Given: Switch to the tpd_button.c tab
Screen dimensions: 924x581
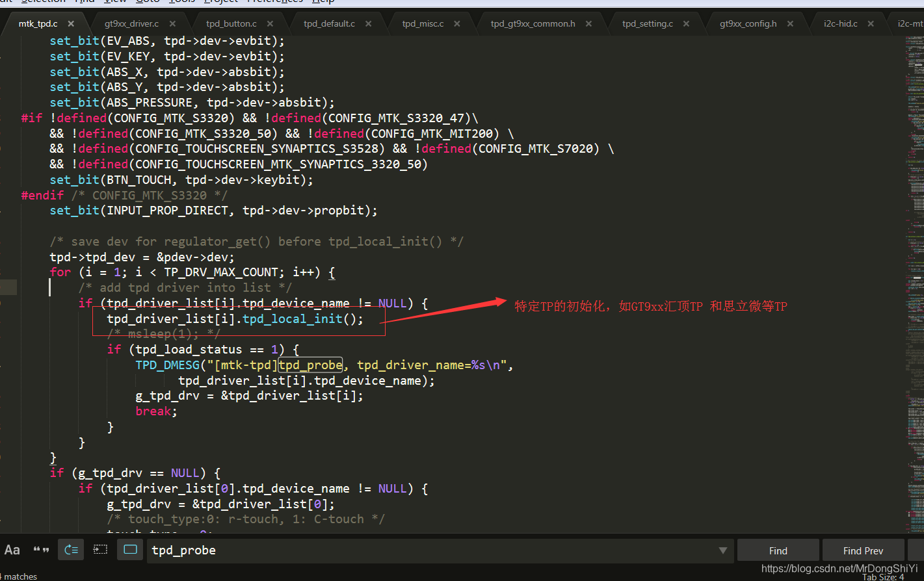Looking at the screenshot, I should (231, 23).
